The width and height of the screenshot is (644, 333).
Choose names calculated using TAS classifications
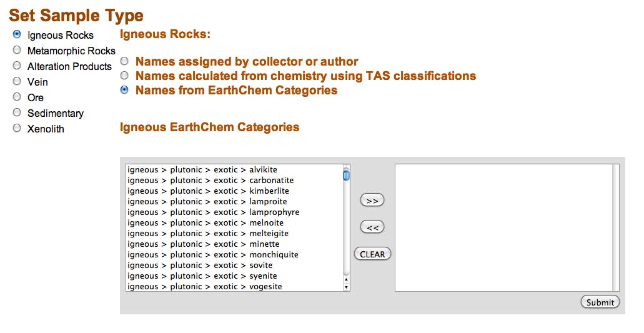(x=124, y=76)
